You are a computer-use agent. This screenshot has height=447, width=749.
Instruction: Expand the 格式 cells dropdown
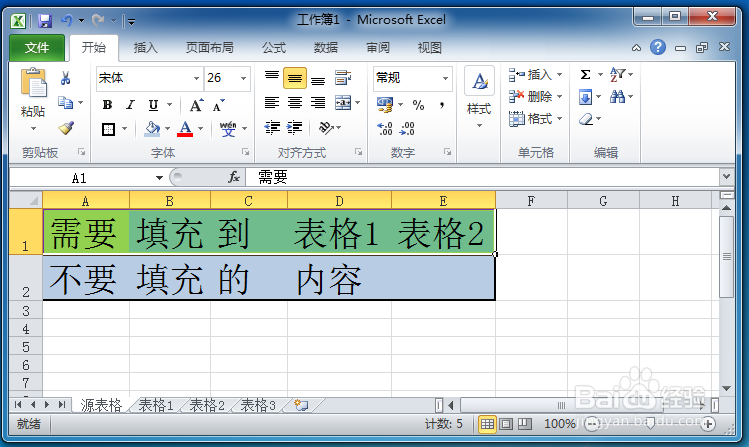pos(559,118)
